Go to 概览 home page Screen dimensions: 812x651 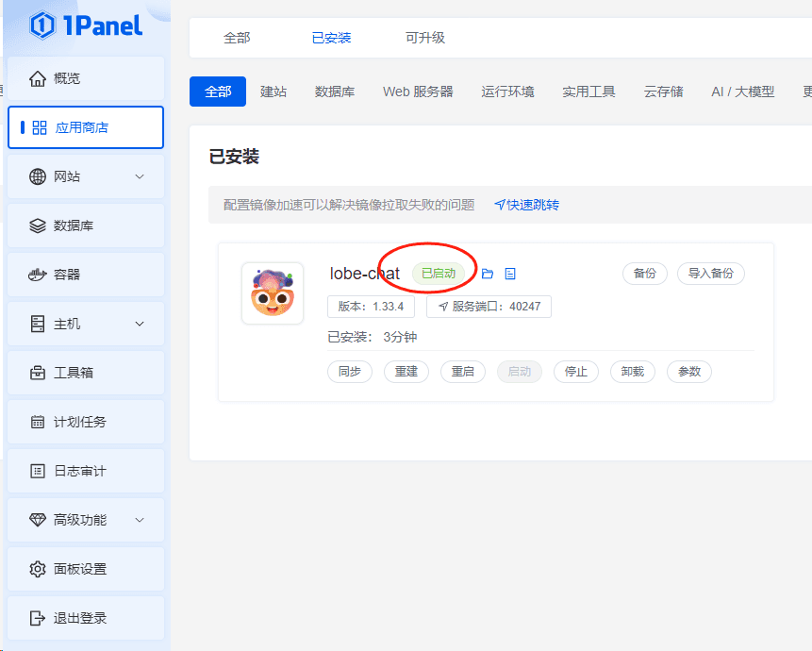pyautogui.click(x=85, y=78)
